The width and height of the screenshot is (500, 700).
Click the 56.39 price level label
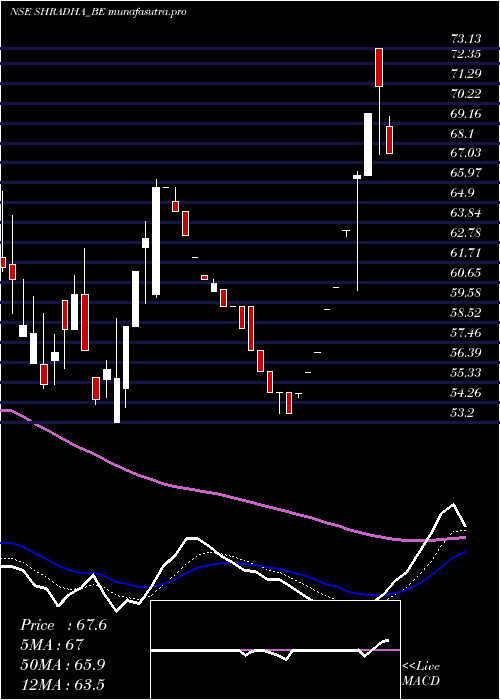point(466,353)
